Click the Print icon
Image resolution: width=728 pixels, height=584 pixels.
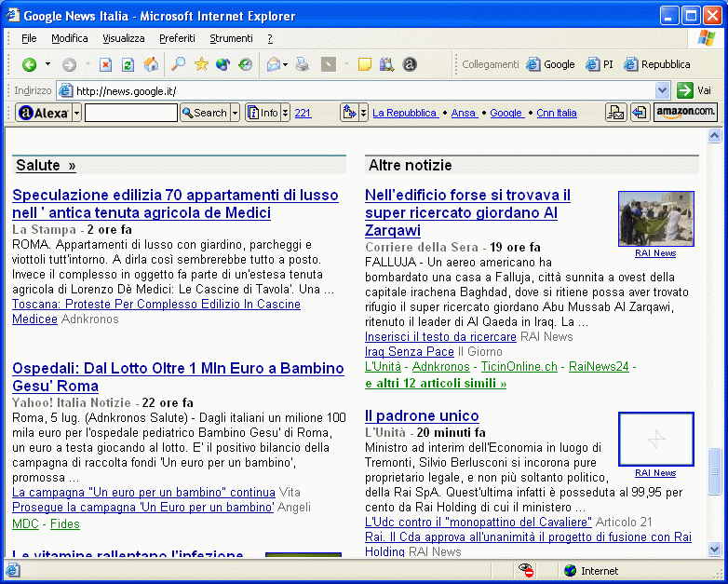(x=302, y=64)
